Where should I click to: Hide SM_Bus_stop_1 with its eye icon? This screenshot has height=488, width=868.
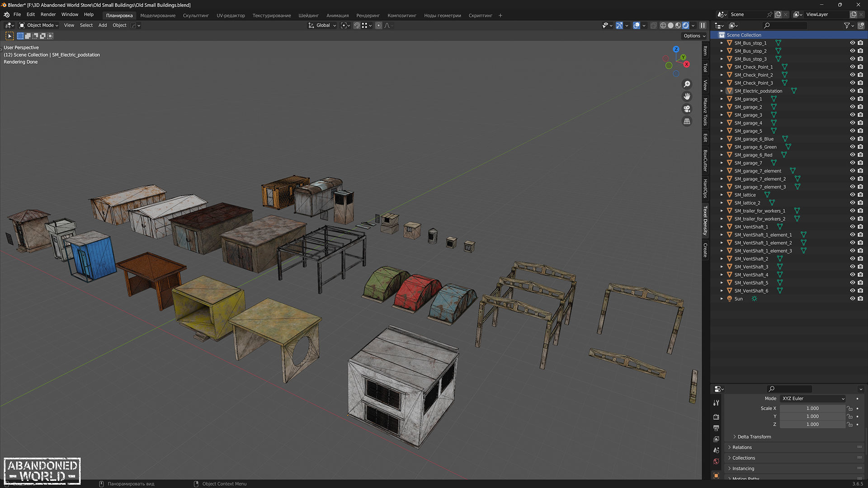tap(852, 43)
